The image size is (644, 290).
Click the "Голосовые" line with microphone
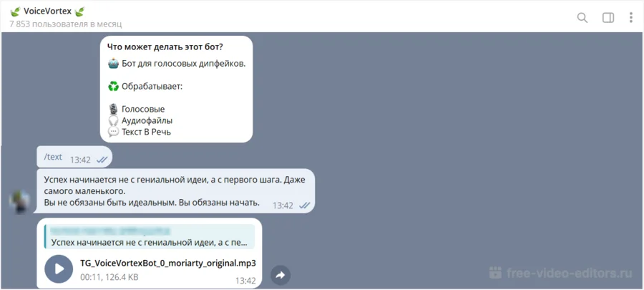point(137,110)
